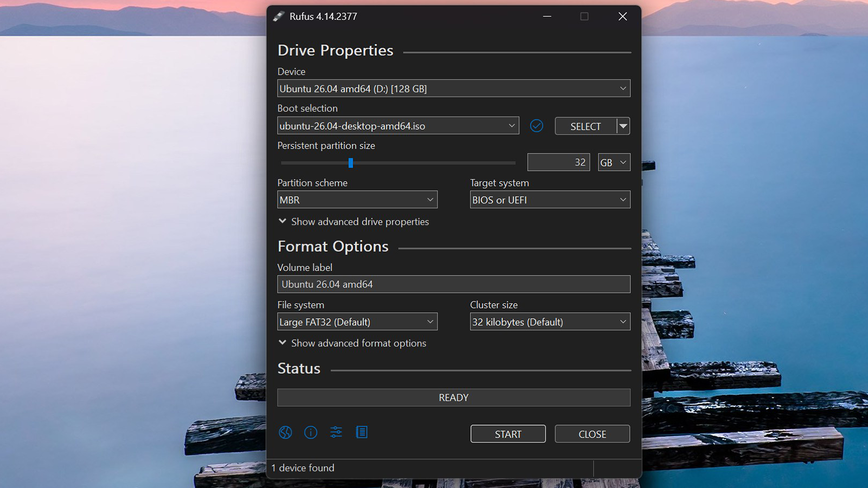Screen dimensions: 868x488
Task: Click the 'Persistent partition size' label
Action: (326, 145)
